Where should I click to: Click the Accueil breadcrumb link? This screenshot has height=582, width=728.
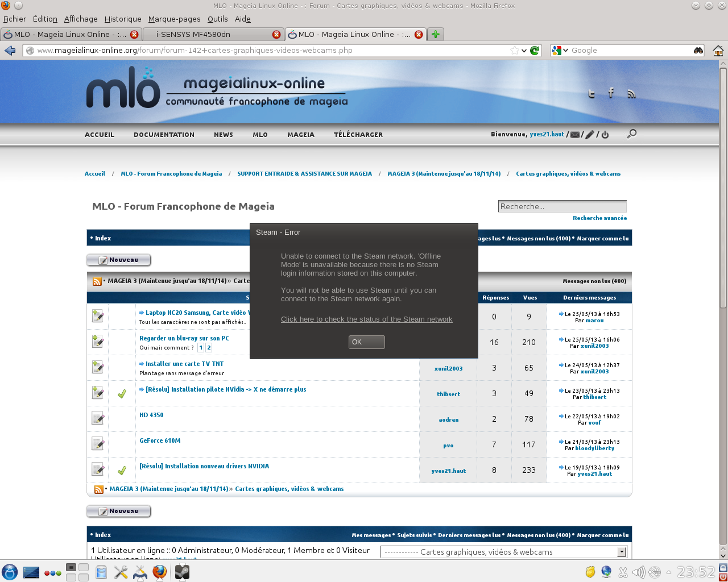95,174
